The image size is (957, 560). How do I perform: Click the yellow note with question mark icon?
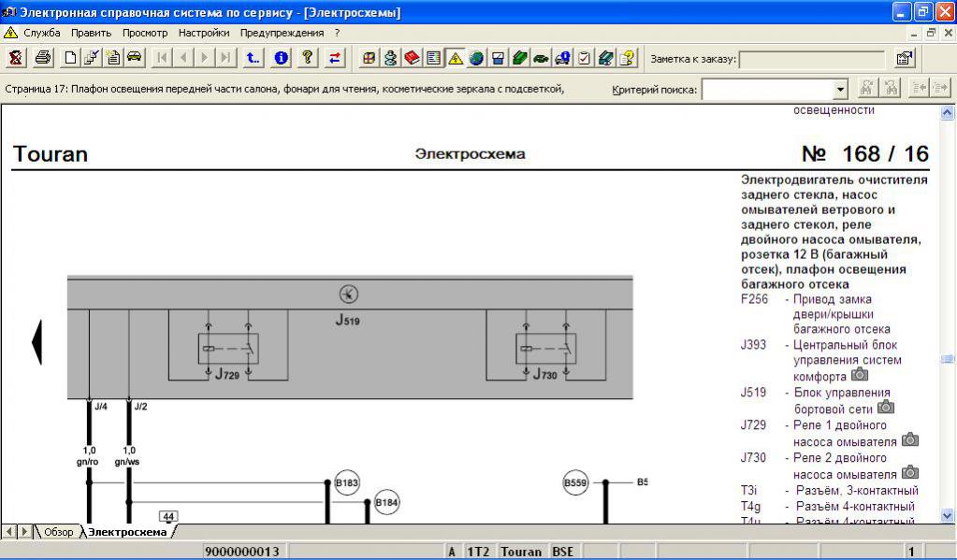(x=627, y=58)
